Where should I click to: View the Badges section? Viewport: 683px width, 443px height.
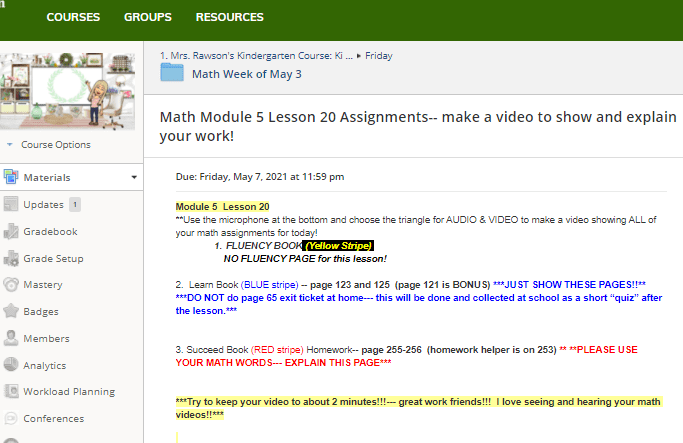[x=41, y=311]
